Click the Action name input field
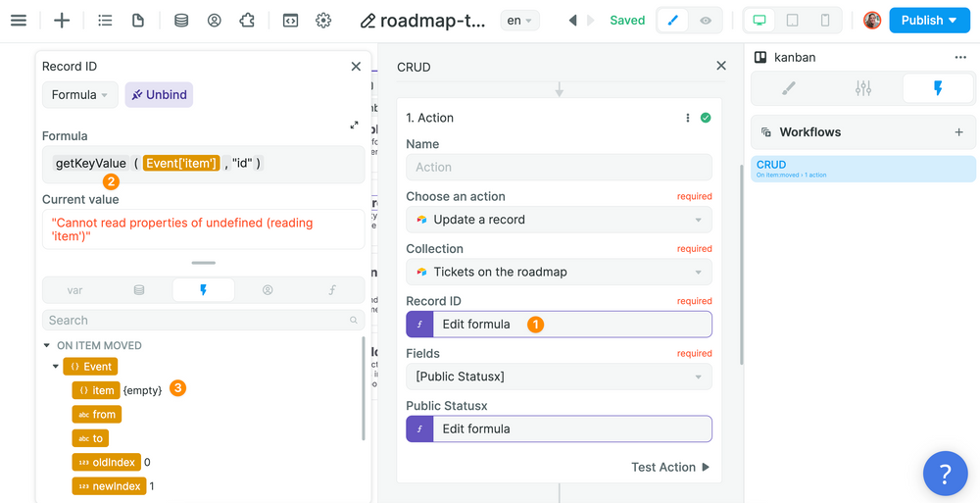Viewport: 980px width, 503px height. (559, 168)
